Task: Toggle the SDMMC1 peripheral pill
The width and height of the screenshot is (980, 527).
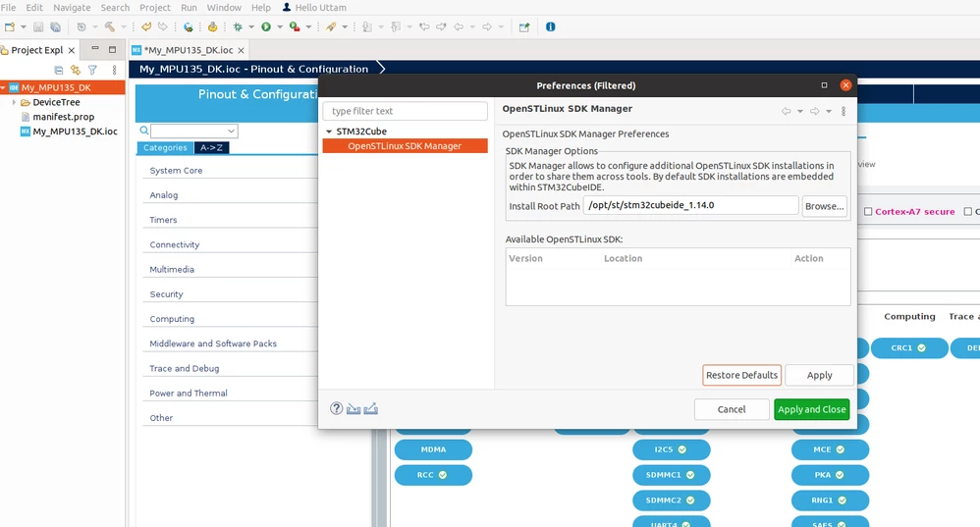Action: coord(672,475)
